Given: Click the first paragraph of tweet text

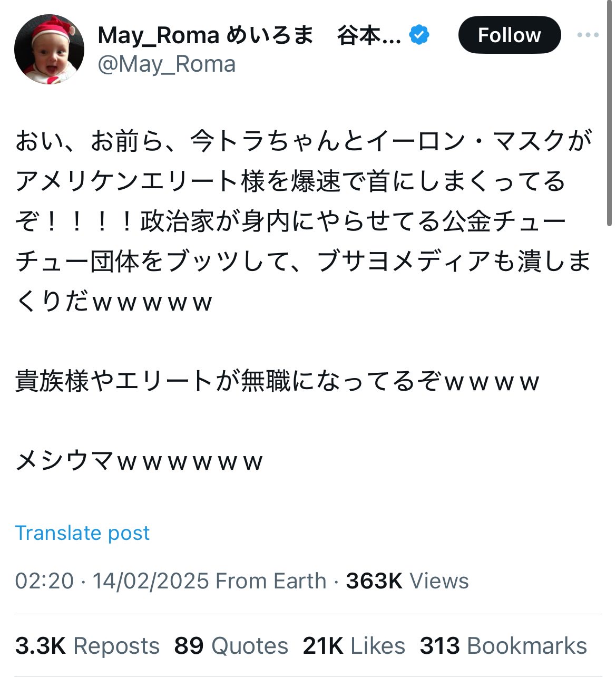Looking at the screenshot, I should 304,221.
